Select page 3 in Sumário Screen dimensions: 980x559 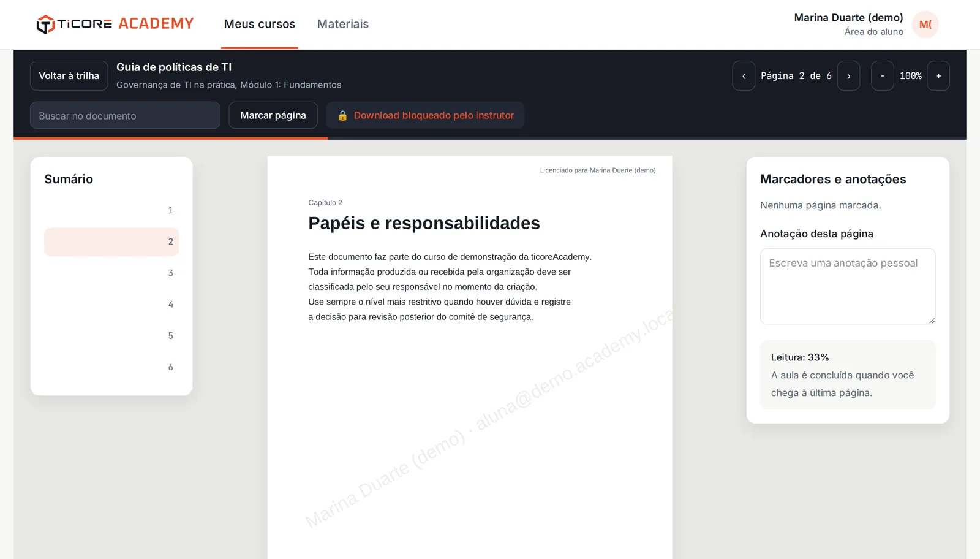pyautogui.click(x=111, y=273)
